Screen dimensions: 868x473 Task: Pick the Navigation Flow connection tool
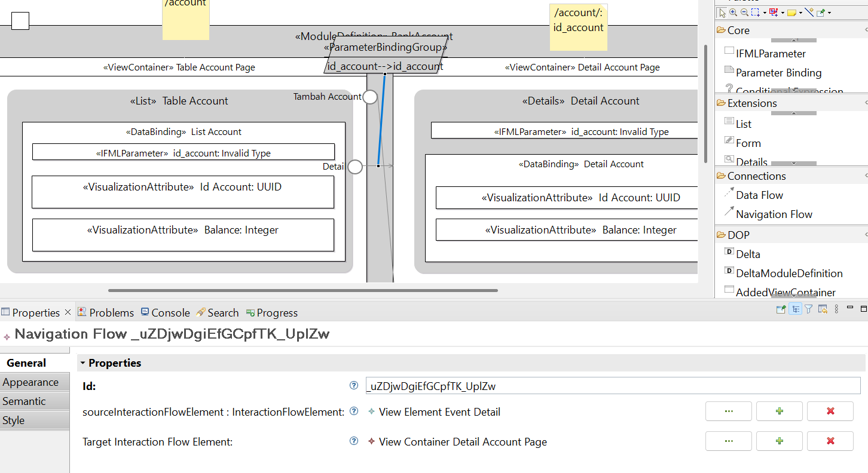tap(769, 214)
